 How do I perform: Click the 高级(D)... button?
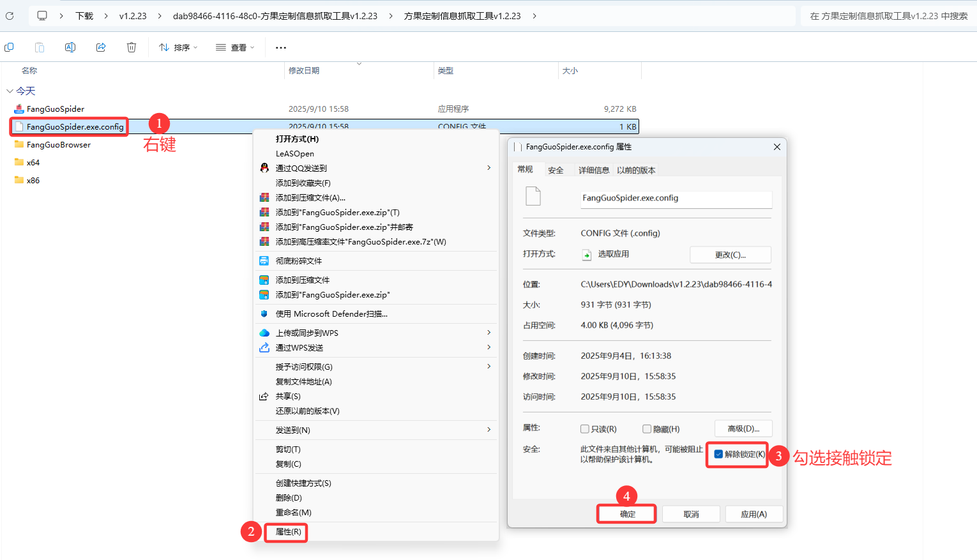[x=743, y=428]
